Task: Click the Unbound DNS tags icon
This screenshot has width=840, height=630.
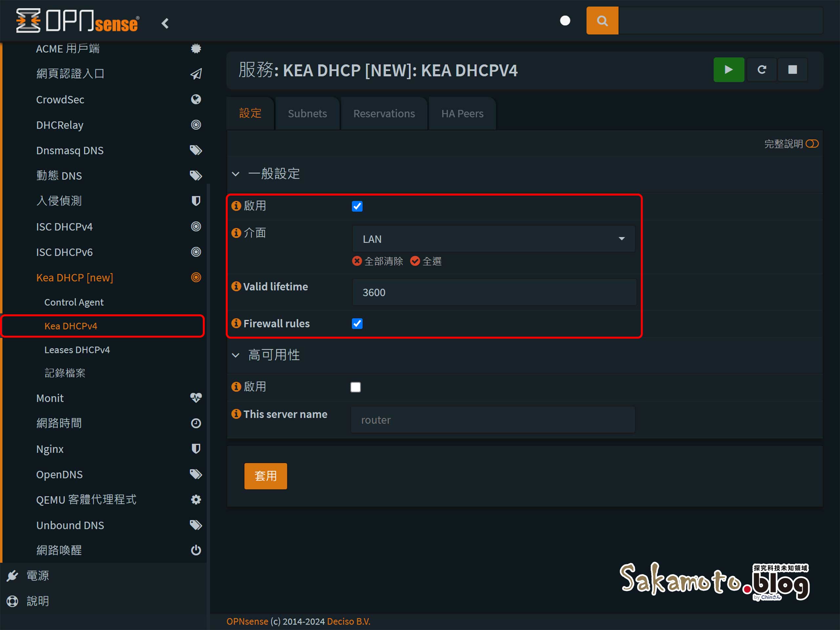Action: click(196, 525)
